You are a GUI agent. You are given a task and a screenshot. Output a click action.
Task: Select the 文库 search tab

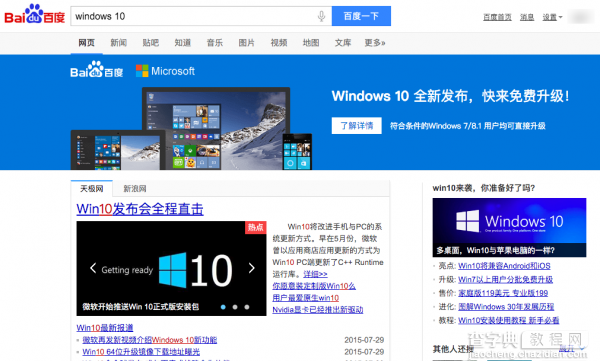click(343, 43)
